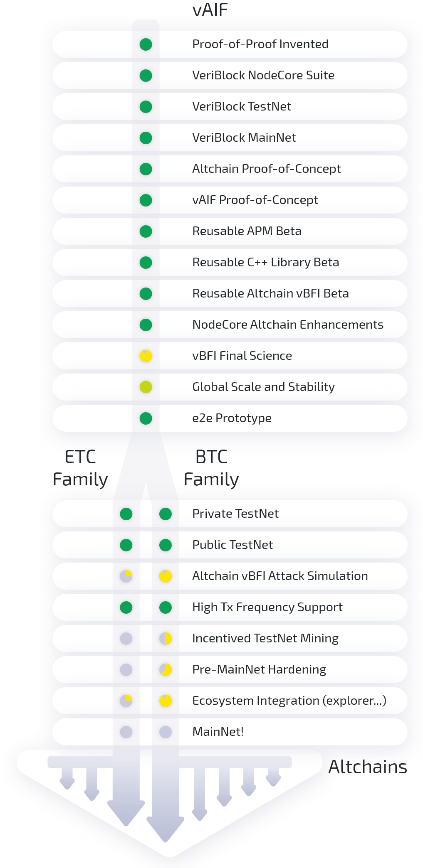
Task: Click the ETC Family dot for Private TestNet
Action: pyautogui.click(x=126, y=514)
